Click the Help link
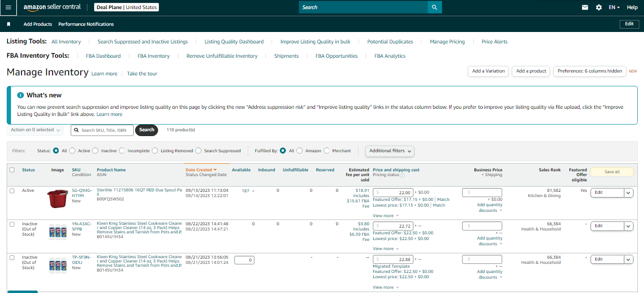This screenshot has height=293, width=644. tap(632, 8)
